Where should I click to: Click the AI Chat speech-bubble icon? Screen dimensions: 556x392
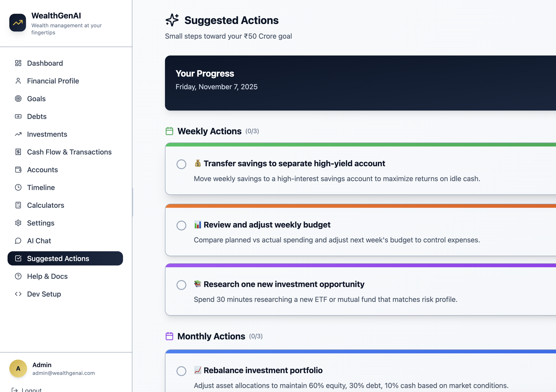pyautogui.click(x=18, y=241)
